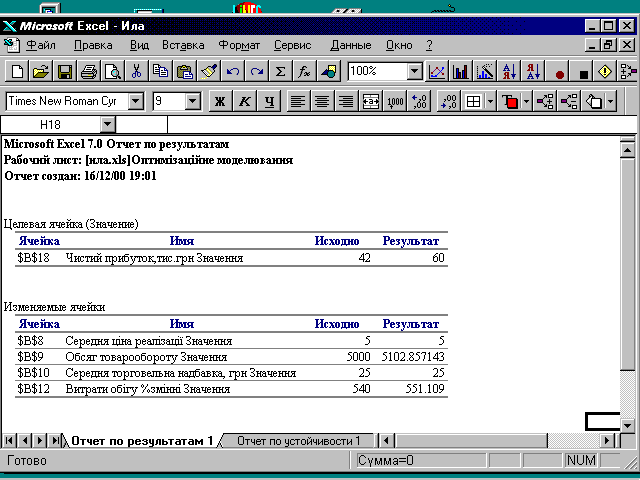Image resolution: width=640 pixels, height=480 pixels.
Task: Align text right in the cell
Action: point(346,101)
